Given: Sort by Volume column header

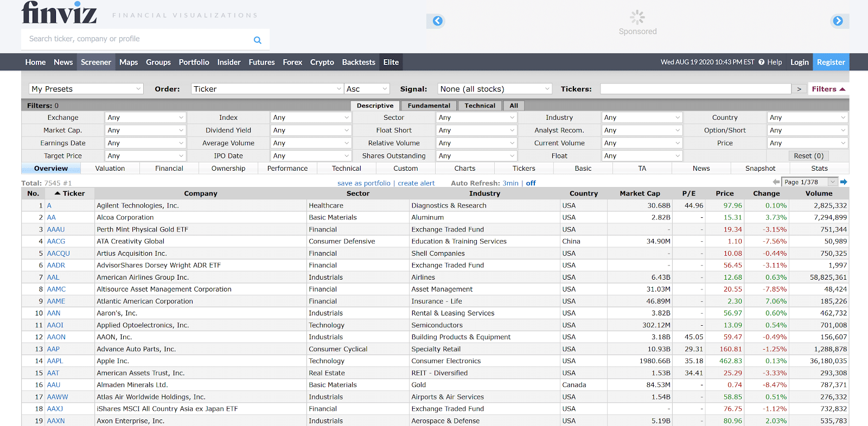Looking at the screenshot, I should [819, 193].
